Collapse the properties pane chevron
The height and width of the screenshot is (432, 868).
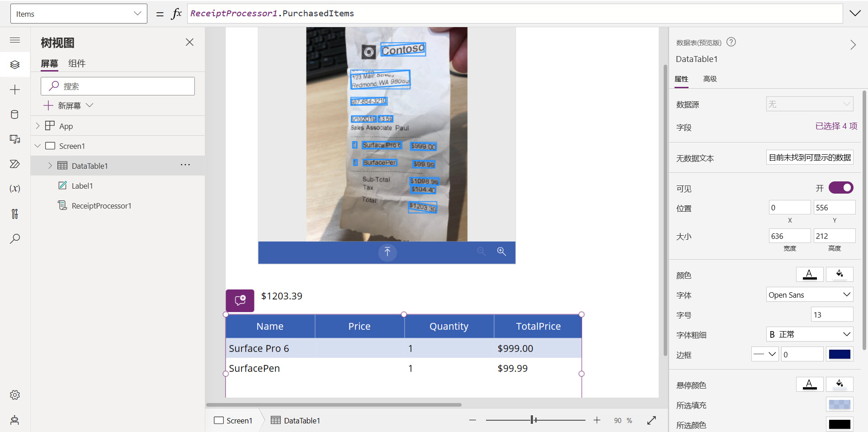(x=853, y=45)
